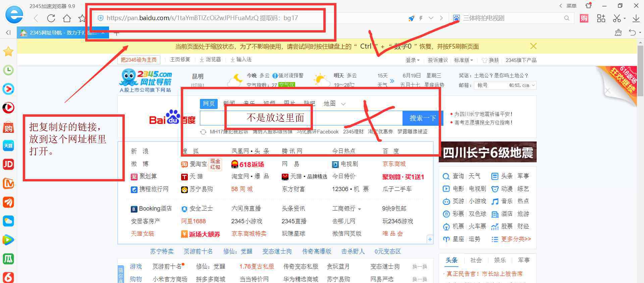This screenshot has width=644, height=283.
Task: Click the address bar URL field
Action: click(x=248, y=18)
